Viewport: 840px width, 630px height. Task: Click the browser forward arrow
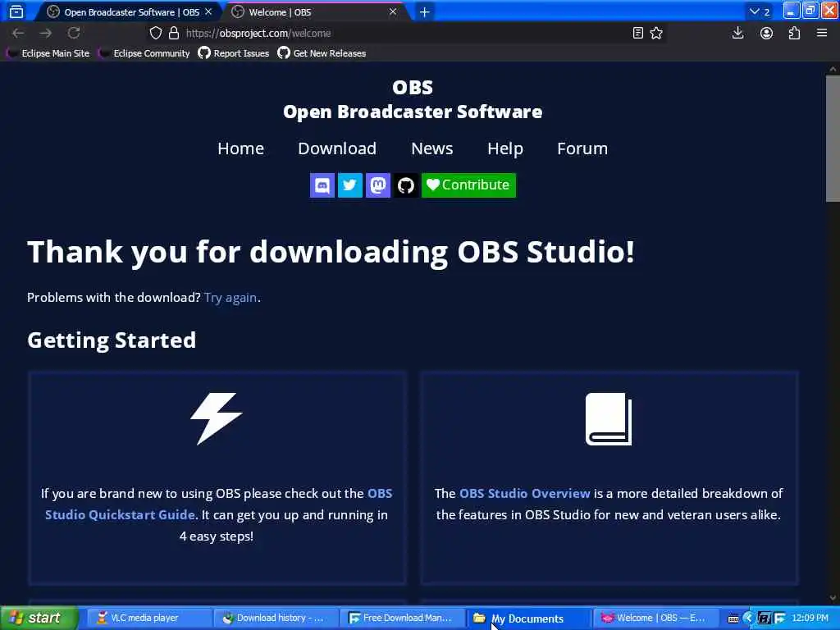coord(46,33)
